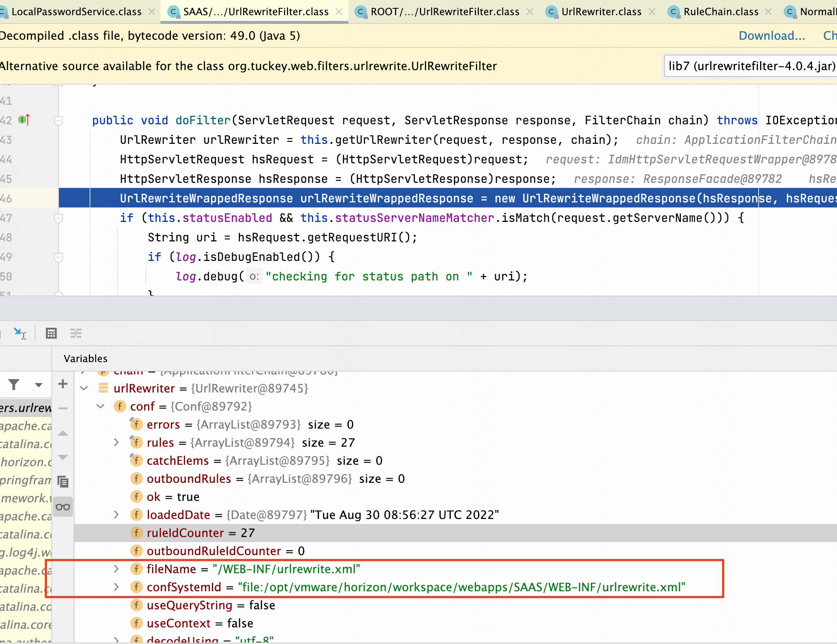Click the field icon beside loadedDate

(136, 514)
